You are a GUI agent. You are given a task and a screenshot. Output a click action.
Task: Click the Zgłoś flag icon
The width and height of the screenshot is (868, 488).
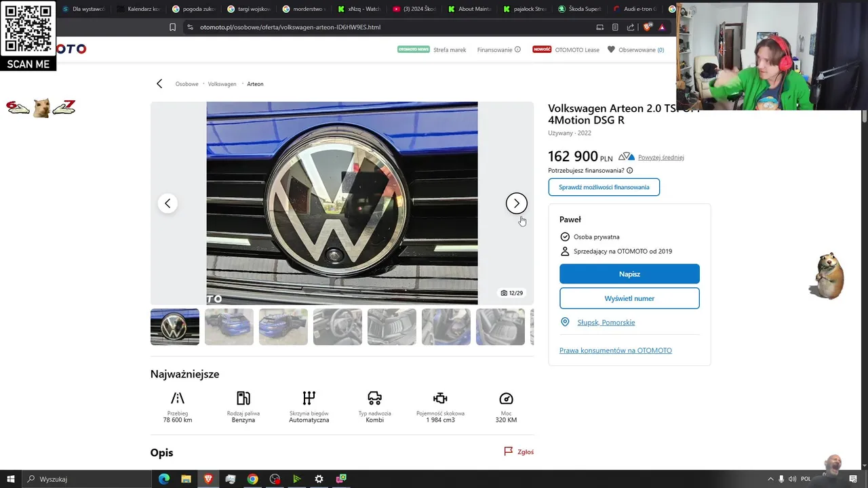(x=509, y=451)
